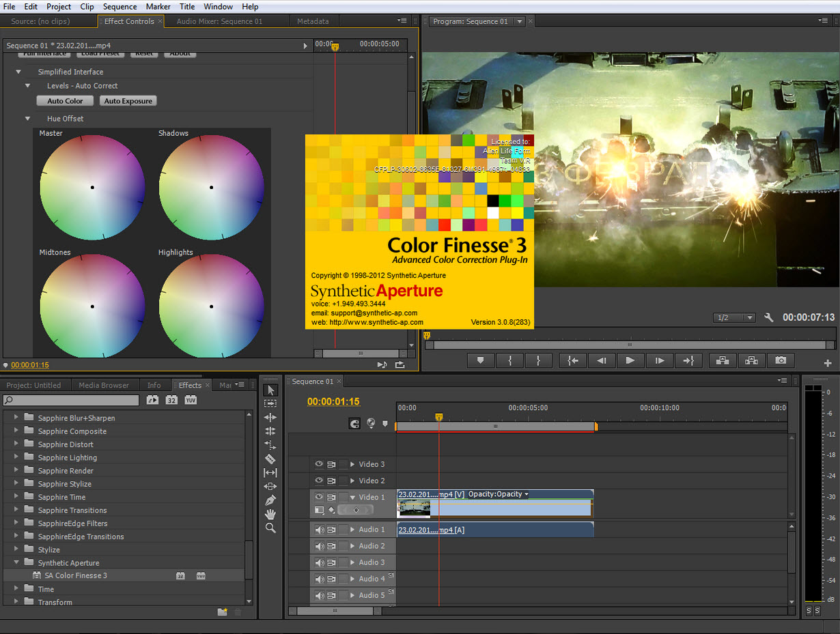
Task: Step forward one frame
Action: click(659, 360)
